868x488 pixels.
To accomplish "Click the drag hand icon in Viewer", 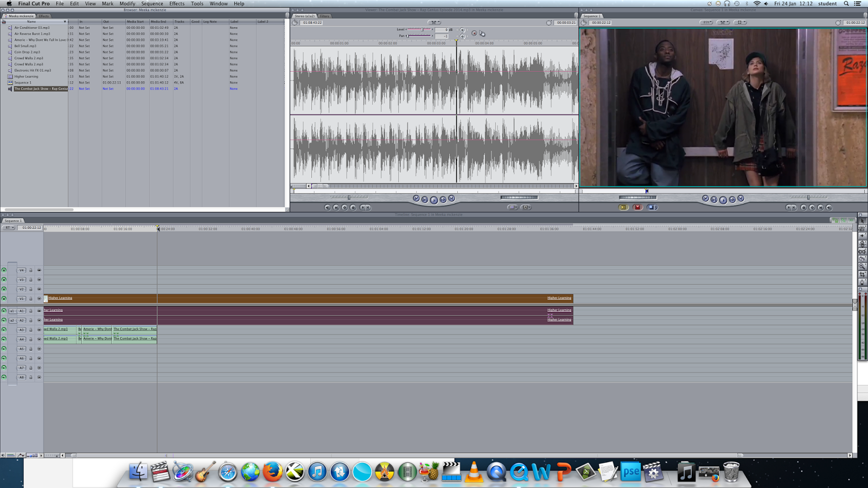I will coord(482,33).
